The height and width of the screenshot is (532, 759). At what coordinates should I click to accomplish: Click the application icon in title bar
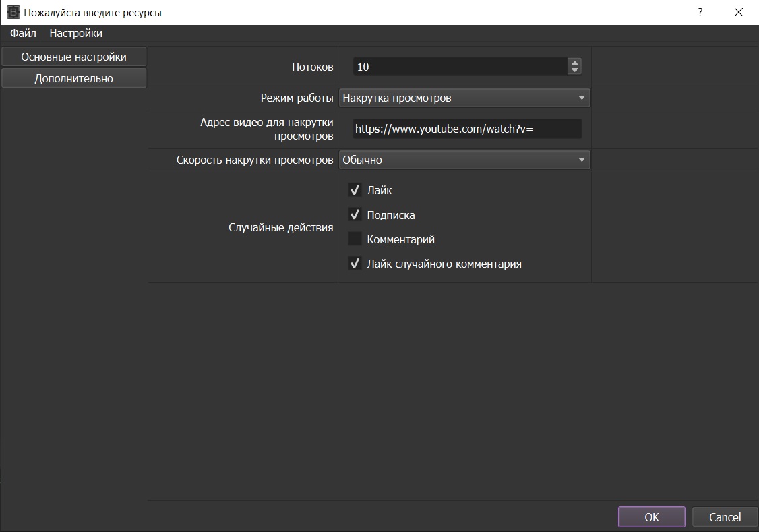[x=13, y=12]
